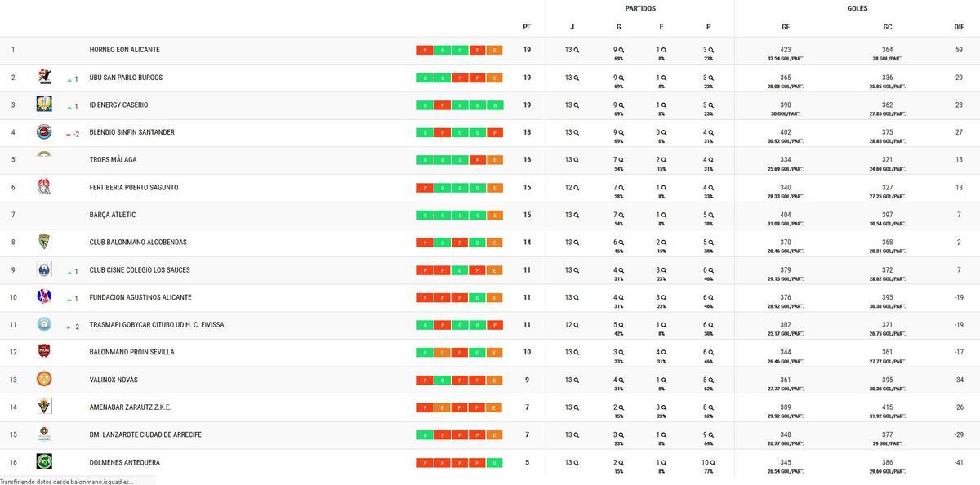980x485 pixels.
Task: Sort the table by the PTS column header
Action: tap(527, 26)
